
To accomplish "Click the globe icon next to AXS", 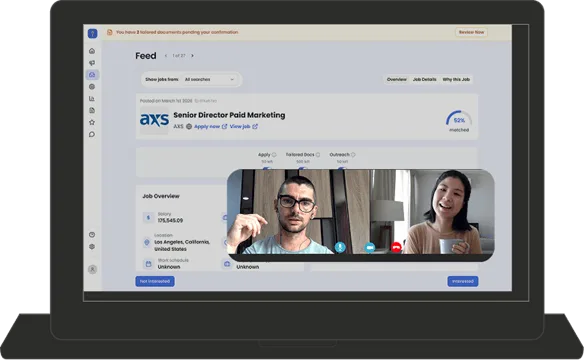I will coord(189,127).
